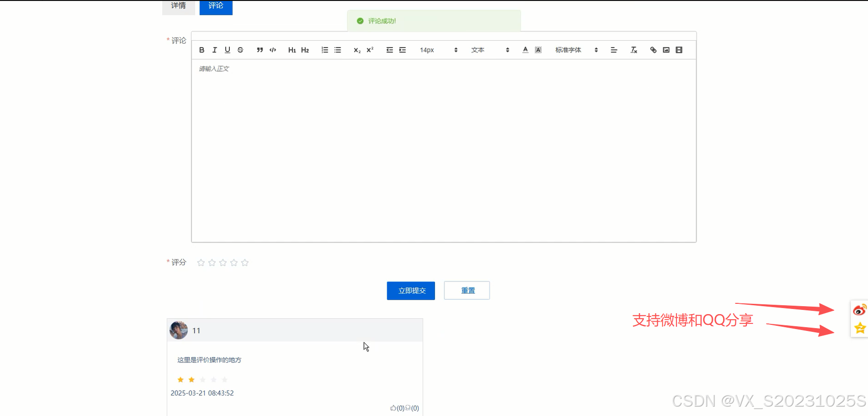Toggle bold formatting in the comment editor
Screen dimensions: 868x416
(x=202, y=50)
